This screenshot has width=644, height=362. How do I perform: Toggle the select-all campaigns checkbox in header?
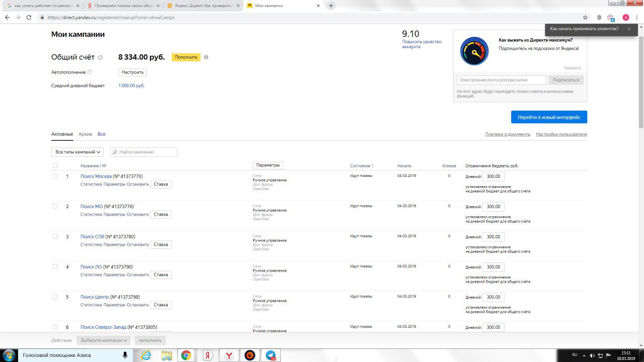[55, 165]
